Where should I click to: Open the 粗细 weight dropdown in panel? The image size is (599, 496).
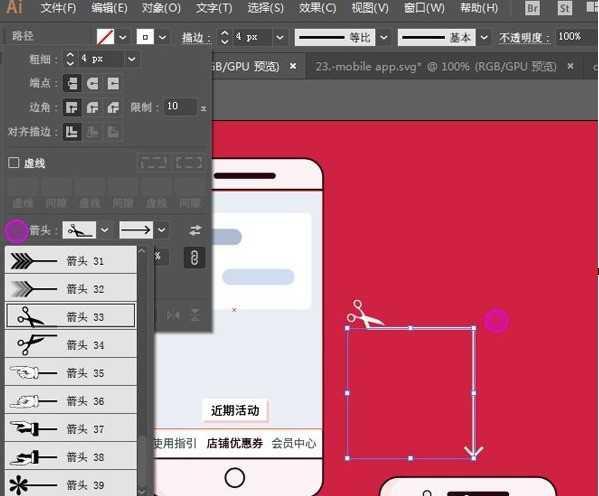coord(131,59)
